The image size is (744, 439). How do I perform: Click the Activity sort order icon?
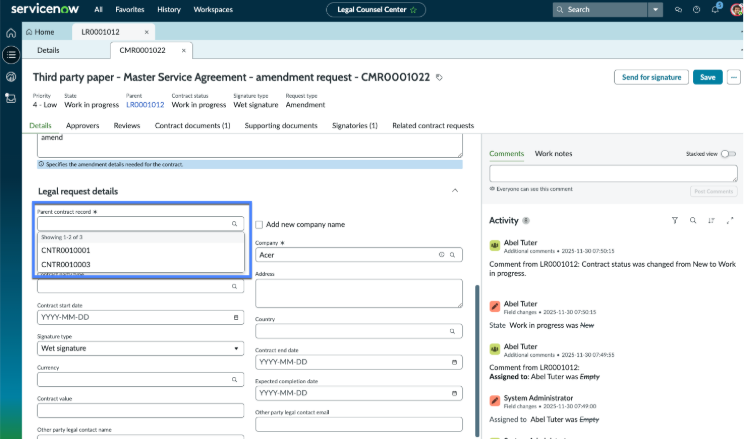pyautogui.click(x=711, y=220)
